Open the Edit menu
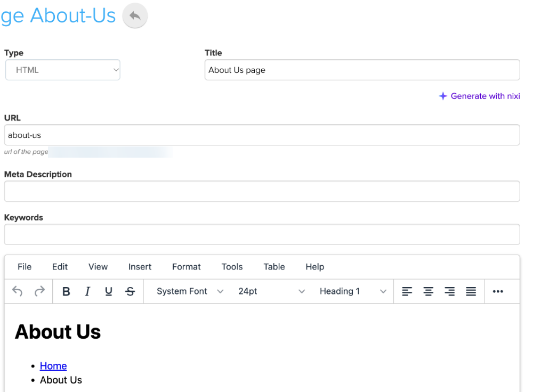The width and height of the screenshot is (533, 392). pyautogui.click(x=60, y=267)
